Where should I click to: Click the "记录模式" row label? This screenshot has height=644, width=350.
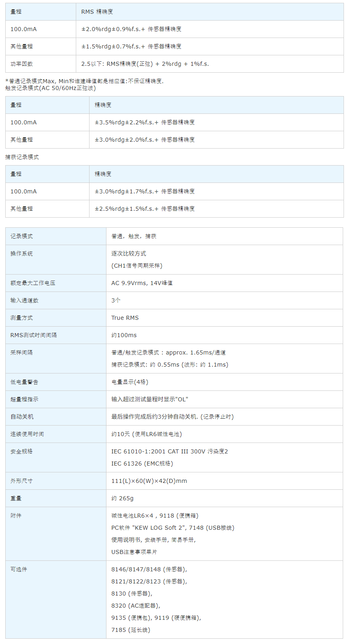pos(22,236)
